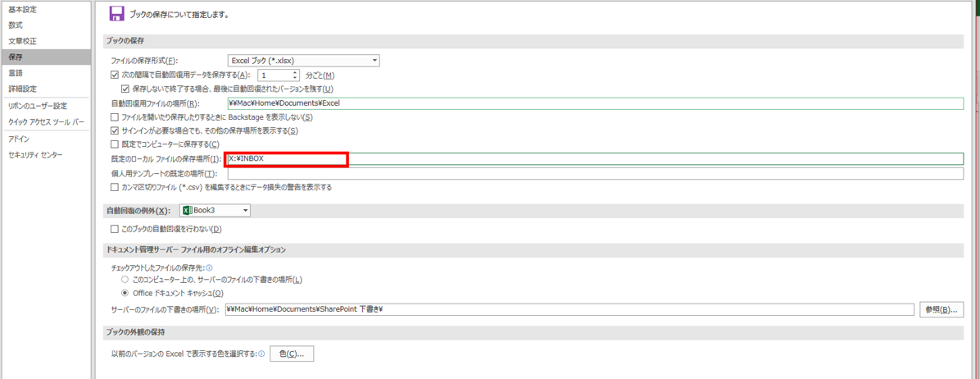Increase auto-recover minutes with up arrow
The width and height of the screenshot is (980, 379).
coord(296,72)
